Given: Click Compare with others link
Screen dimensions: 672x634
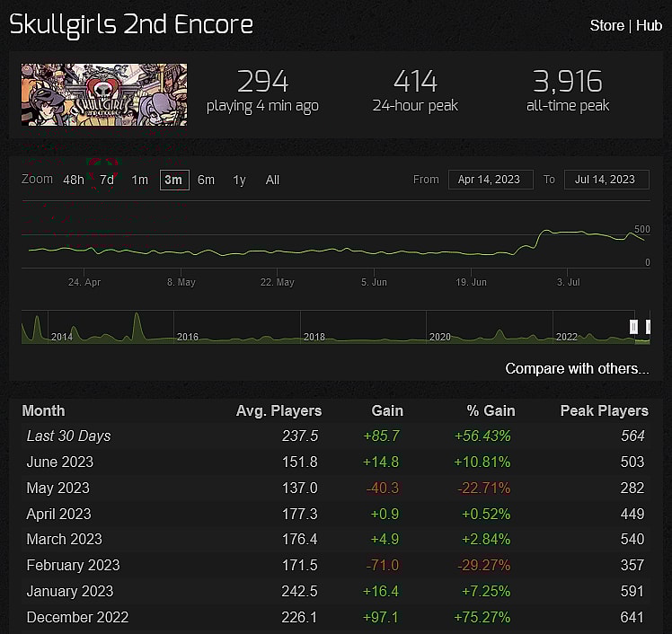Looking at the screenshot, I should [577, 368].
